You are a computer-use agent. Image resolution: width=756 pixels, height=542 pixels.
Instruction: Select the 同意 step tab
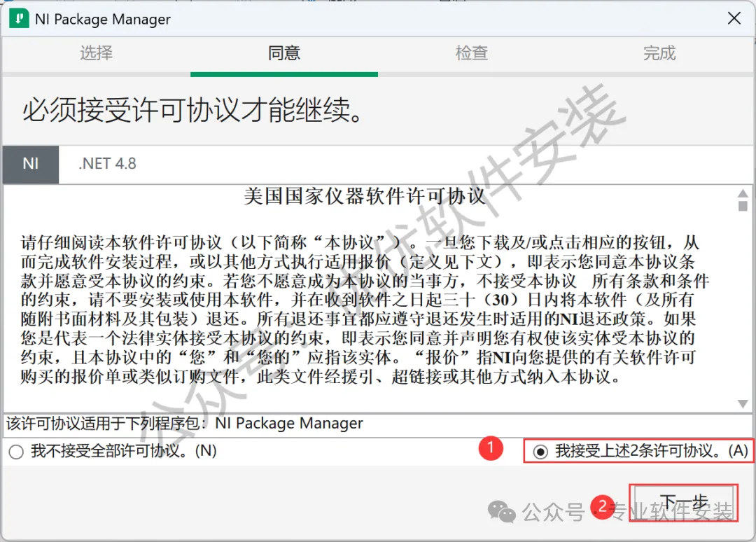tap(284, 53)
